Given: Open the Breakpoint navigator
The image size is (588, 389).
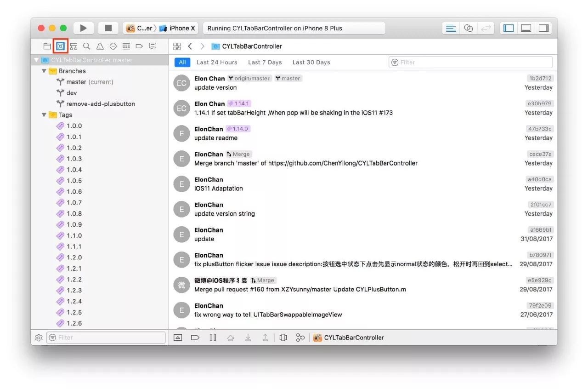Looking at the screenshot, I should (x=140, y=46).
